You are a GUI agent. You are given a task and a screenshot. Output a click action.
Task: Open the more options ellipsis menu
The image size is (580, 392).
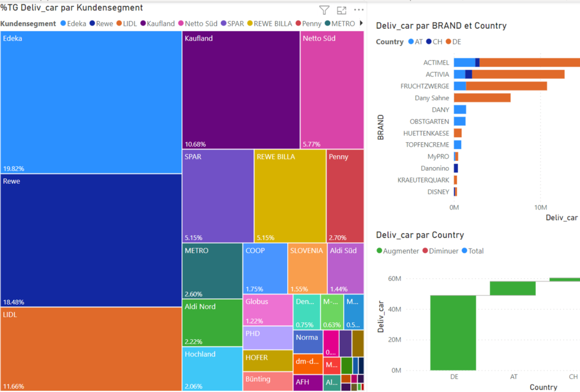359,10
